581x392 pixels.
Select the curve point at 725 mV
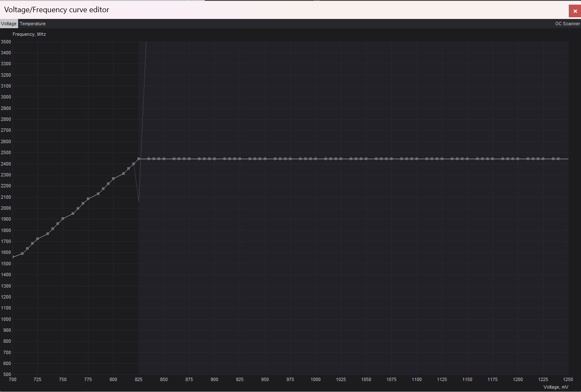[x=37, y=239]
